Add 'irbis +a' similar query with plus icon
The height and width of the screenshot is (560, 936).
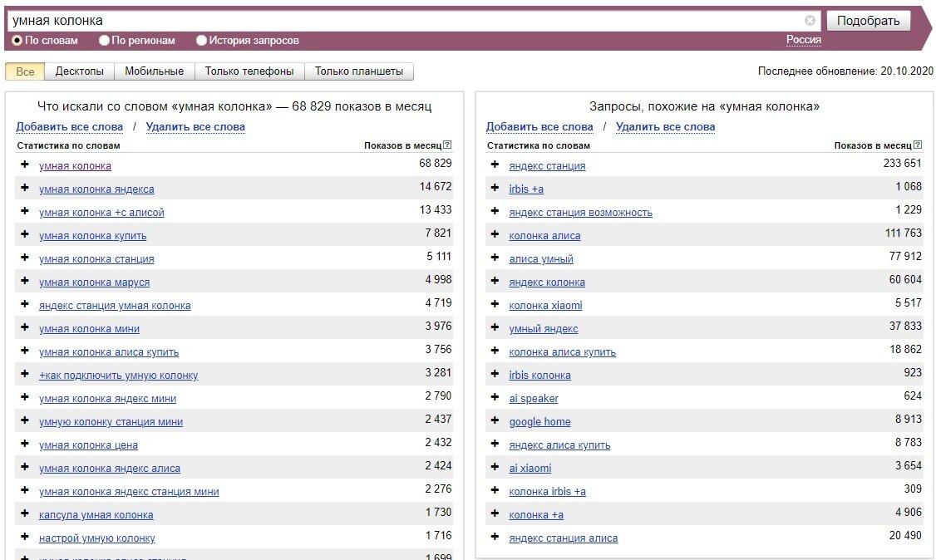495,188
